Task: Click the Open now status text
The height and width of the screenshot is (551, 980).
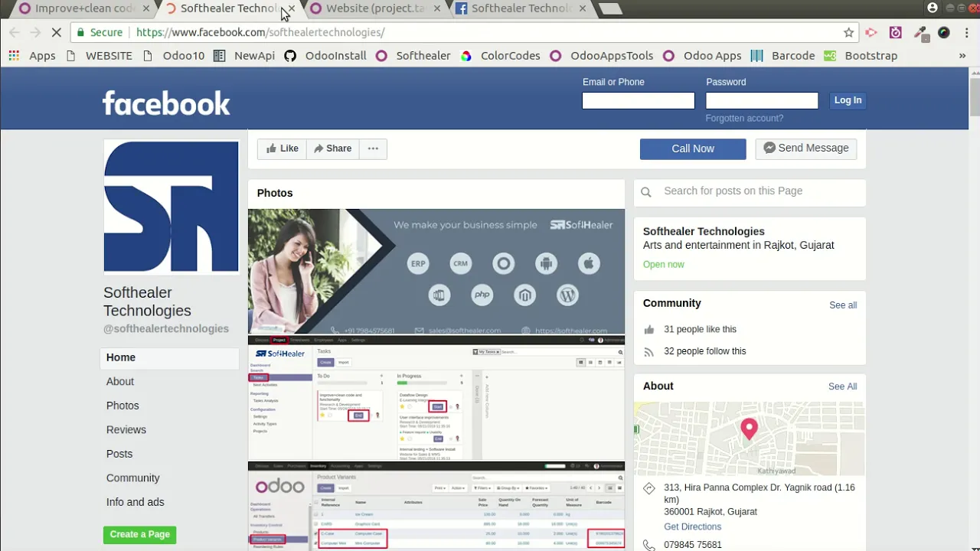Action: (664, 265)
